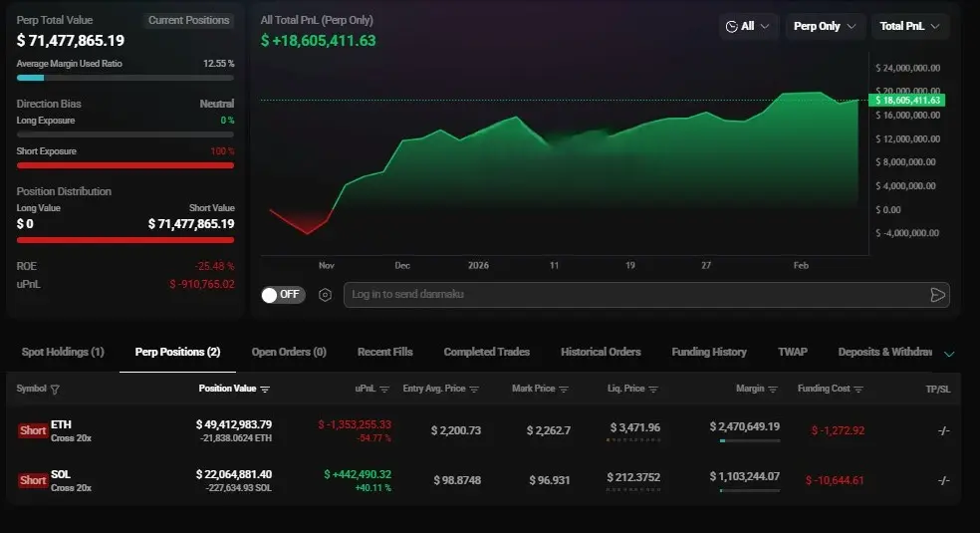Switch to Spot Holdings (1) tab
The height and width of the screenshot is (533, 980).
63,352
